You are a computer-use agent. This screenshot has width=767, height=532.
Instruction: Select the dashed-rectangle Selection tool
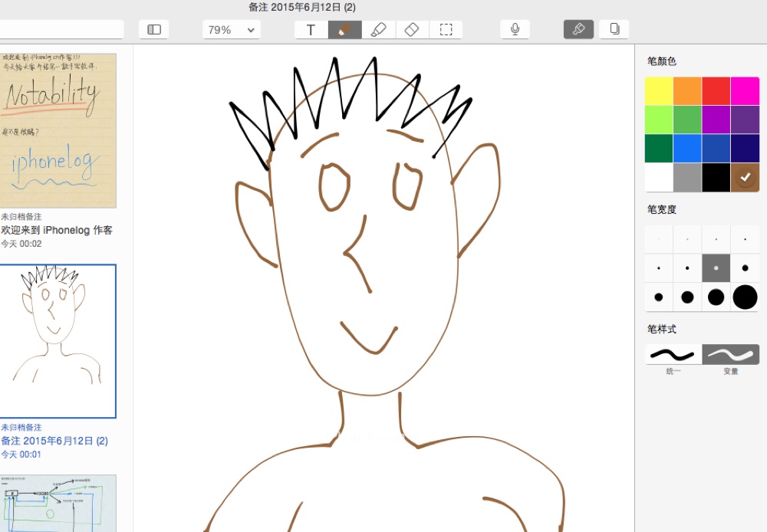point(446,30)
